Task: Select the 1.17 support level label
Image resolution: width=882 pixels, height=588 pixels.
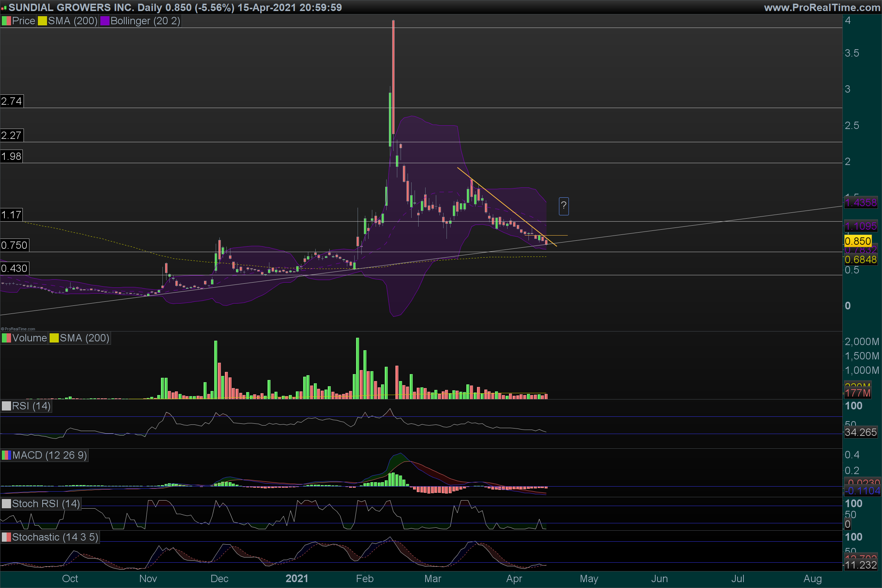Action: coord(11,215)
